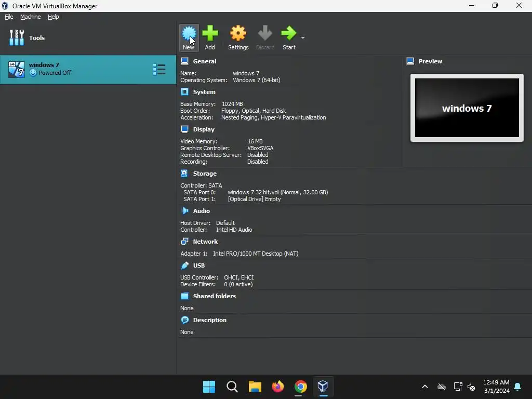Open the Audio section heading link
This screenshot has width=532, height=399.
(x=202, y=211)
